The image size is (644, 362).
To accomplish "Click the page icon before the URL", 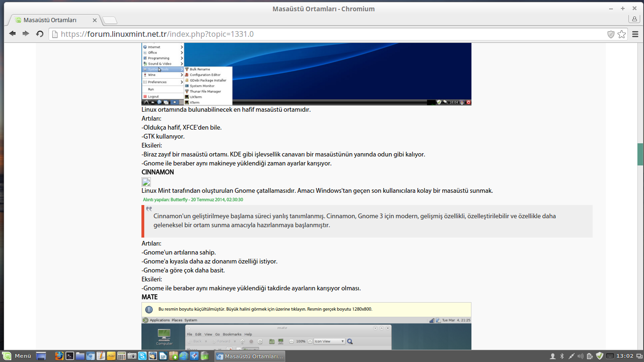I will 55,34.
